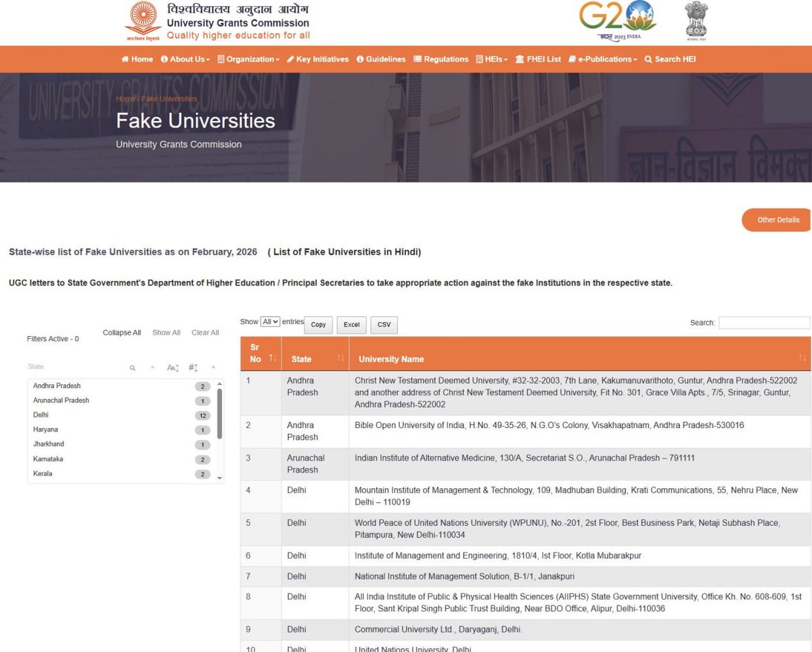The height and width of the screenshot is (652, 812).
Task: Click Institute of Management and Engineering row
Action: coord(525,556)
